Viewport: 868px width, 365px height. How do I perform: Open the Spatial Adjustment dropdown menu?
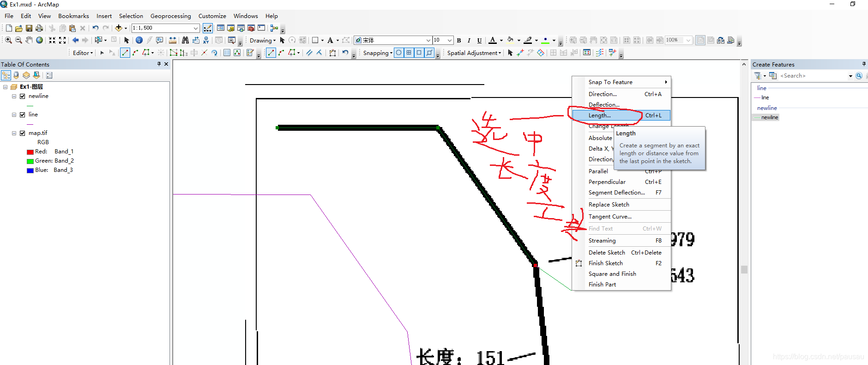click(474, 53)
